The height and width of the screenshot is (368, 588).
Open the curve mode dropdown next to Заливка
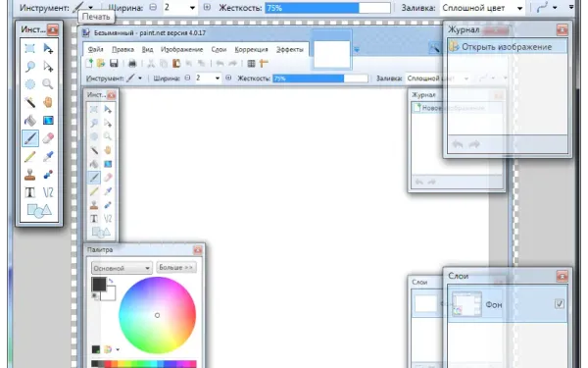(x=555, y=8)
